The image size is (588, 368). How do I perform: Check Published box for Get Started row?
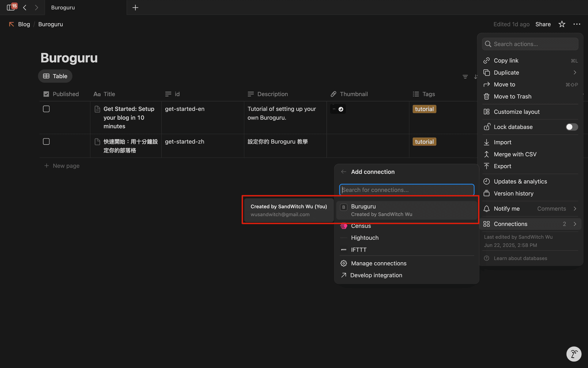46,109
